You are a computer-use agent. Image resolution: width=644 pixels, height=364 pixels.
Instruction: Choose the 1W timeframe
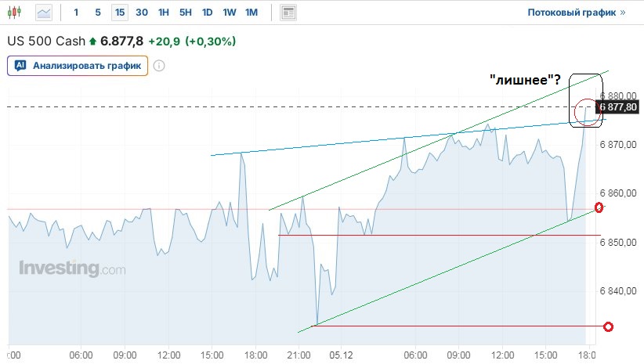click(x=229, y=13)
